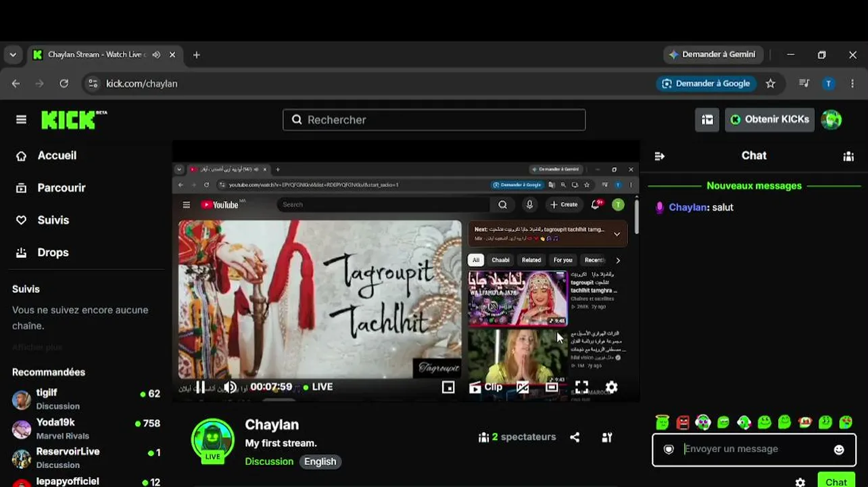Image resolution: width=868 pixels, height=487 pixels.
Task: Open the emoji picker in message box
Action: tap(839, 450)
